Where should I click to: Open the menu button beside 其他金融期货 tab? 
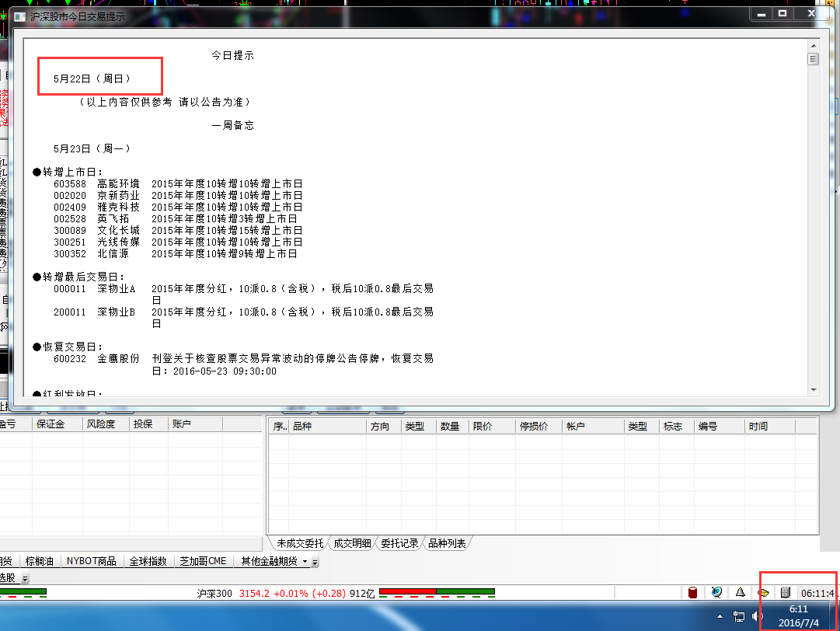(x=315, y=561)
